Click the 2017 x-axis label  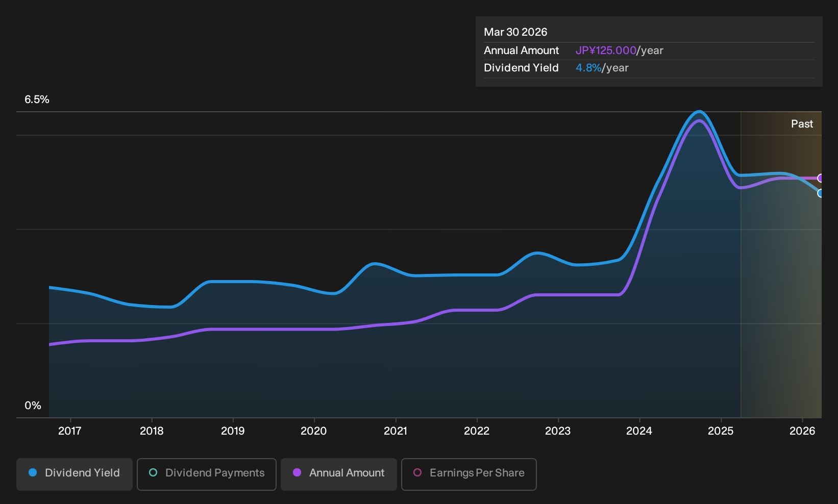coord(70,431)
